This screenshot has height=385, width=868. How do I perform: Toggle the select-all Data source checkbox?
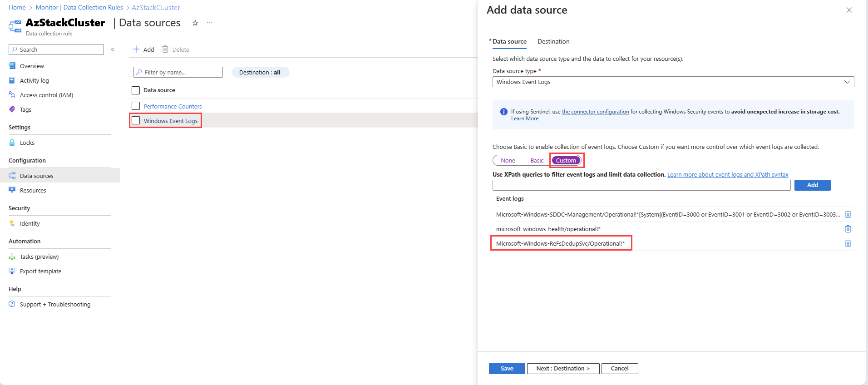point(136,90)
